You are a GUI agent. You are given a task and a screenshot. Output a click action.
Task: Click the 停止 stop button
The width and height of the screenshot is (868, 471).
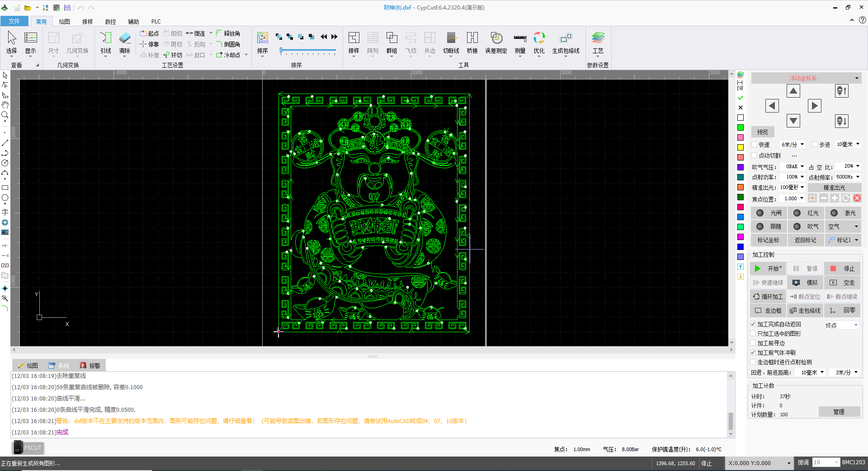click(x=843, y=268)
